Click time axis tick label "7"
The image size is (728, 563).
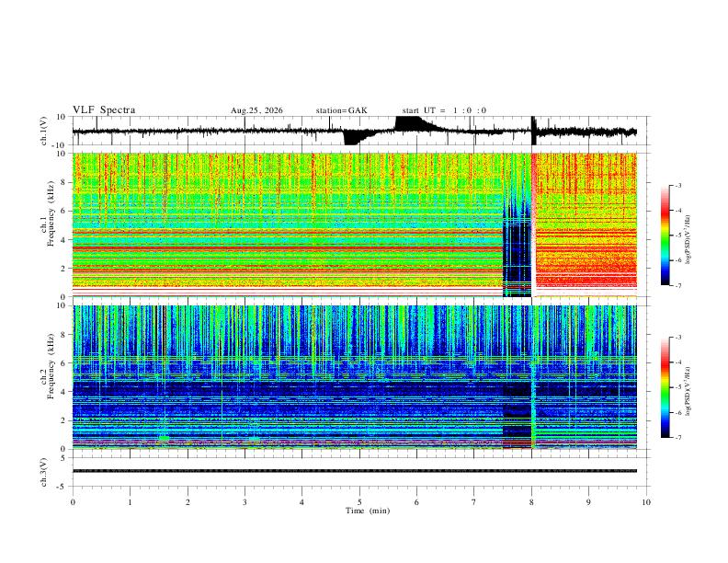tap(474, 502)
